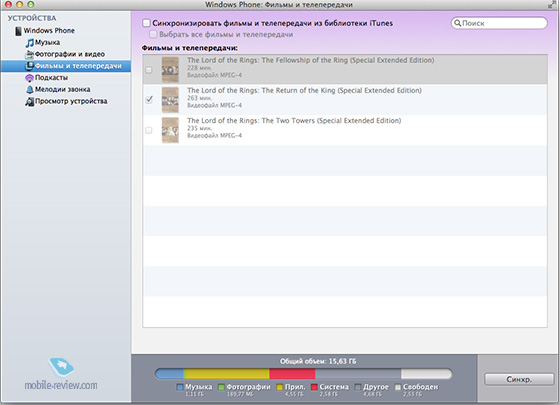Click the Фильмы и телепередачи: list heading
The width and height of the screenshot is (560, 405).
[190, 48]
